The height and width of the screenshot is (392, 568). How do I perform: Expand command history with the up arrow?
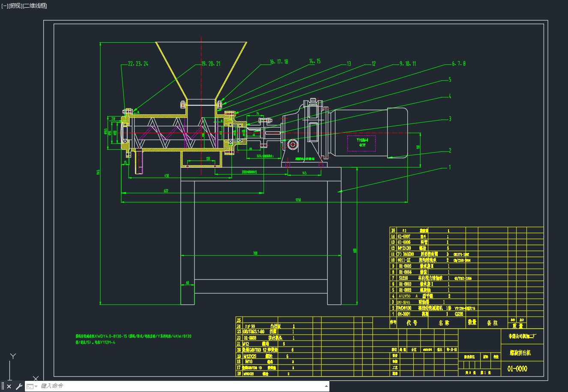click(x=326, y=386)
